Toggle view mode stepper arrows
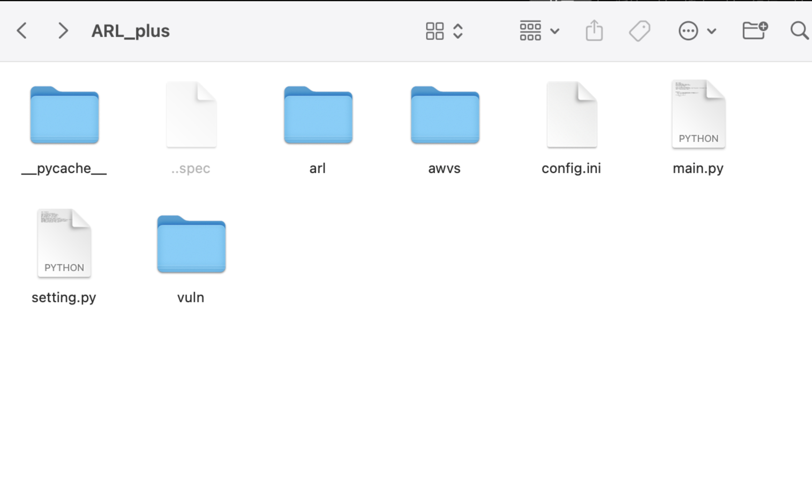The width and height of the screenshot is (812, 504). click(458, 31)
